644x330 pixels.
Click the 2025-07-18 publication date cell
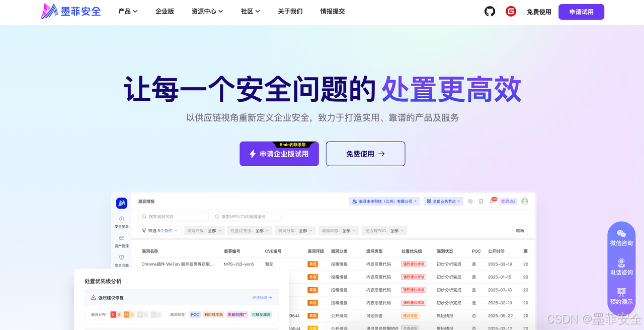click(x=500, y=290)
